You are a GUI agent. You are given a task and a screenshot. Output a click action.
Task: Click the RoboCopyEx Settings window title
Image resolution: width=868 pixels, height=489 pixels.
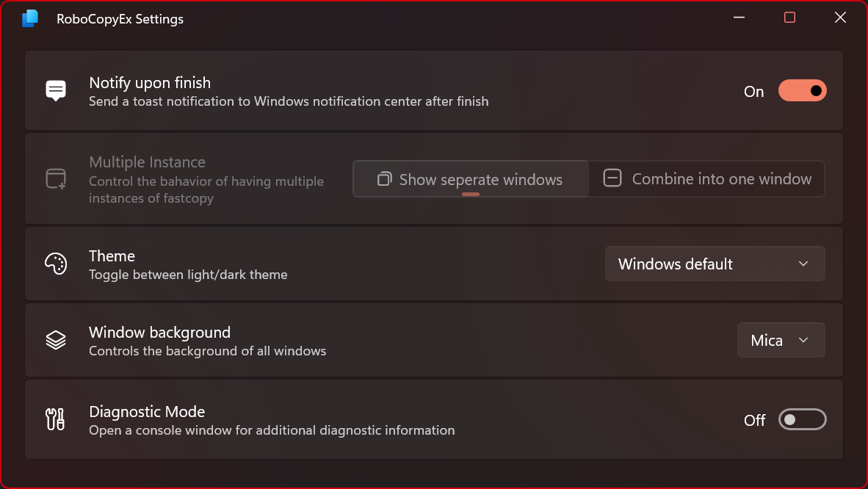(x=120, y=19)
